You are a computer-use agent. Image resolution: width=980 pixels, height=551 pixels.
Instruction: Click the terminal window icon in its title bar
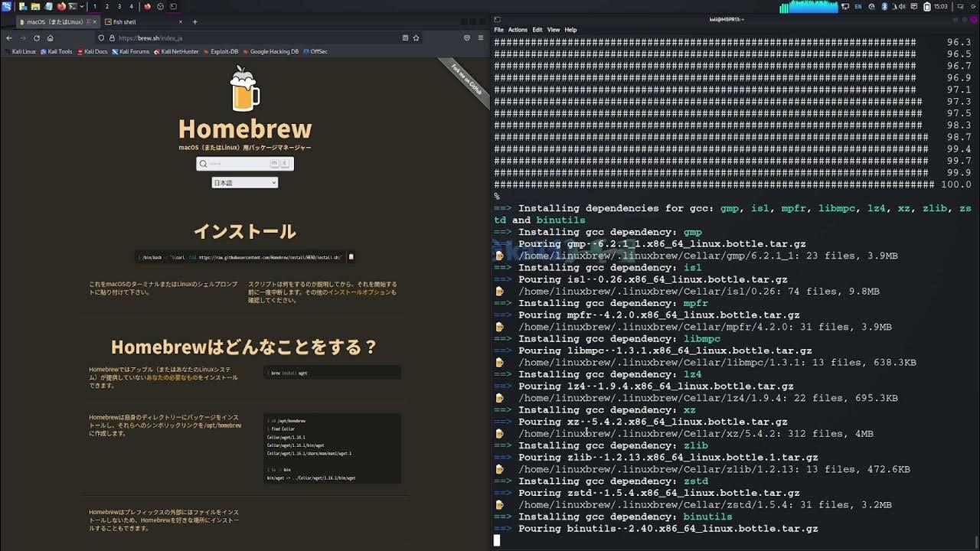click(497, 19)
